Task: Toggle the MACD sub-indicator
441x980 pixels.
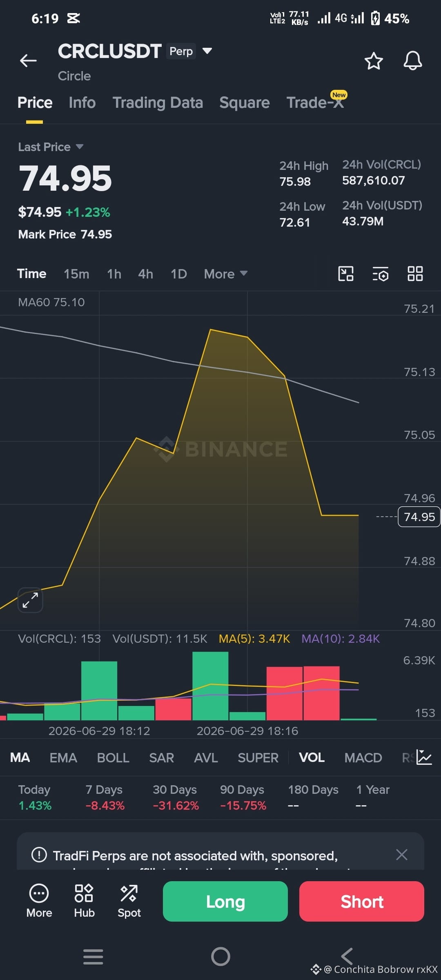Action: 363,758
